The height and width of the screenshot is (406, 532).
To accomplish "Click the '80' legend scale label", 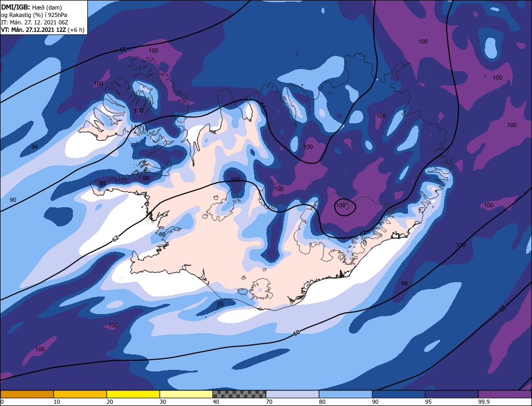I will coord(322,402).
